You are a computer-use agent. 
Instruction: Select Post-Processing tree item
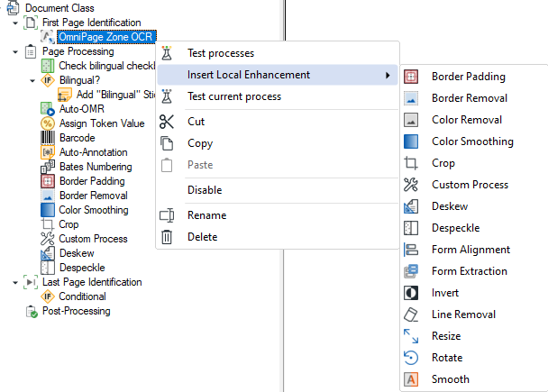pyautogui.click(x=76, y=311)
